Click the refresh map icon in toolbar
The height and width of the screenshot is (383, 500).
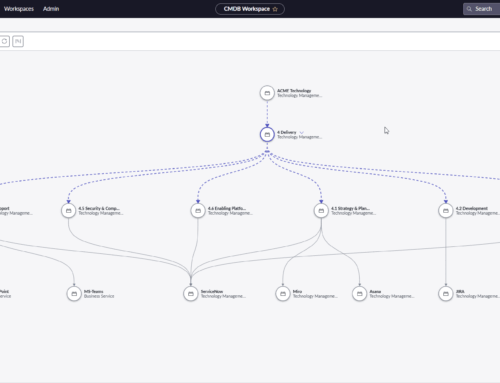(4, 41)
